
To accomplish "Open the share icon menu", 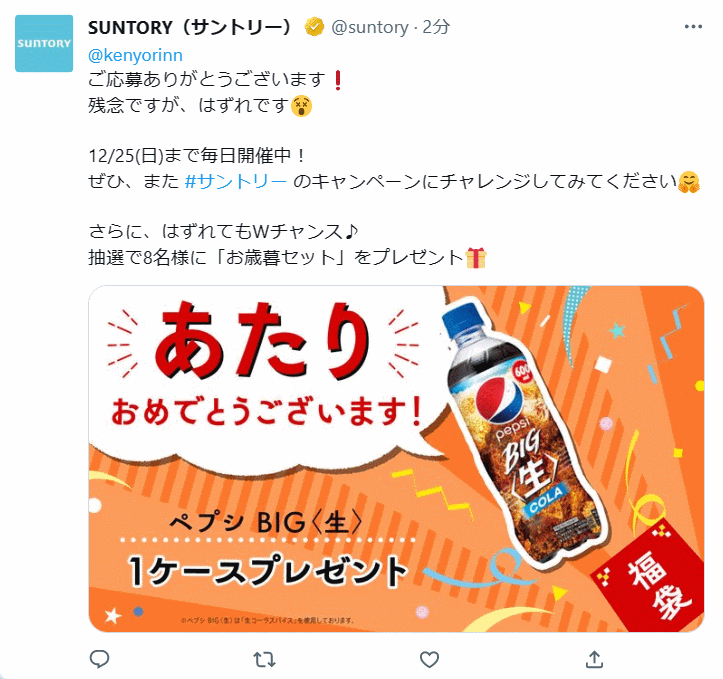I will [594, 659].
